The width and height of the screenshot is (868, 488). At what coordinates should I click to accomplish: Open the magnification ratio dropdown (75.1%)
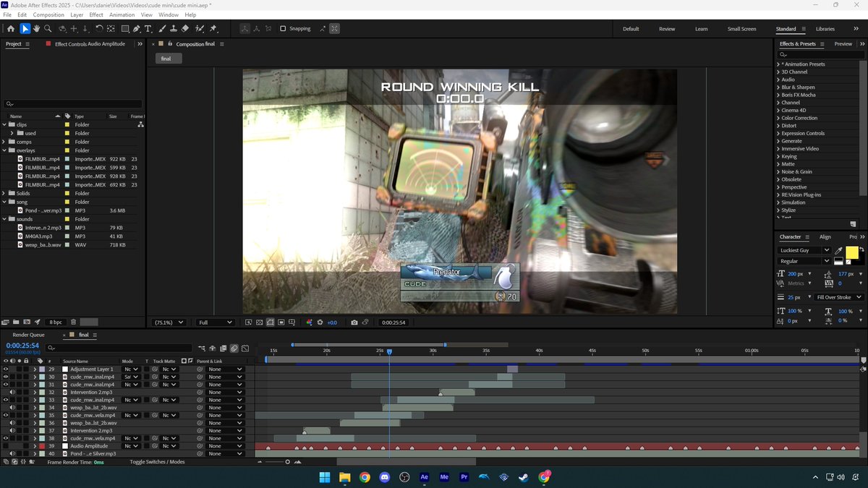(x=168, y=322)
